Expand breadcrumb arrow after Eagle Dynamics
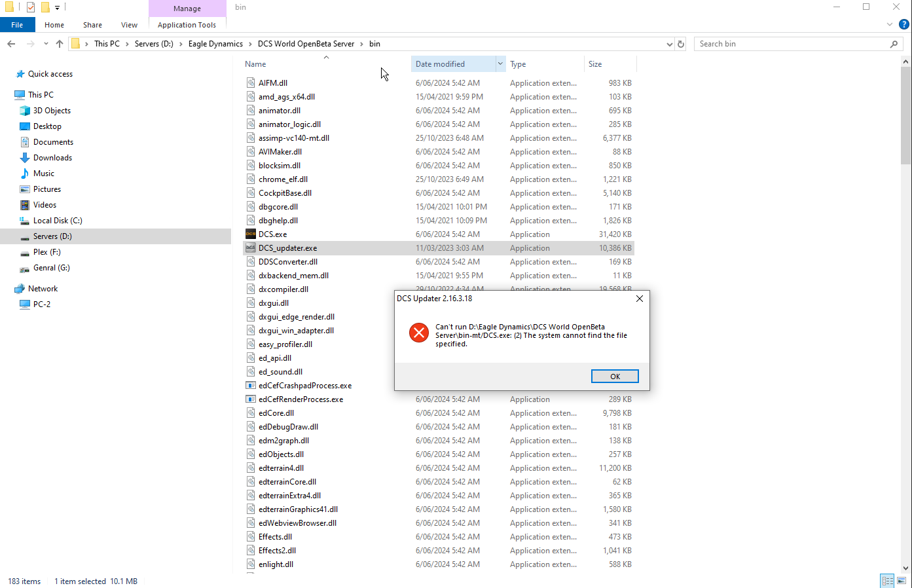912x588 pixels. 250,44
